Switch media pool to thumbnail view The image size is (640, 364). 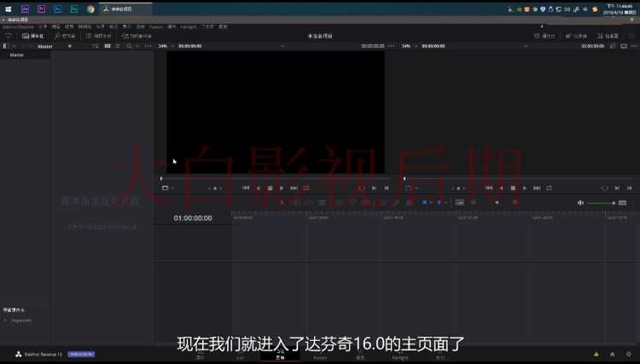(x=108, y=46)
